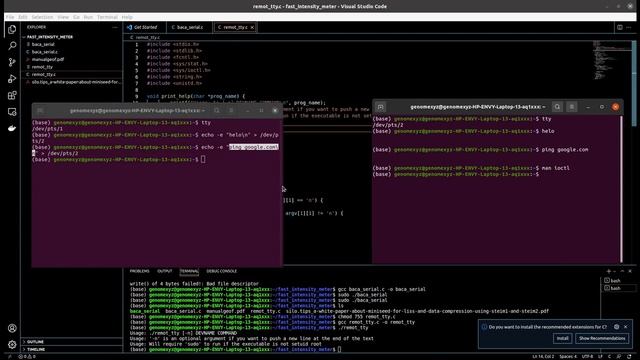
Task: Open hamburger menu in right terminal window
Action: (572, 107)
